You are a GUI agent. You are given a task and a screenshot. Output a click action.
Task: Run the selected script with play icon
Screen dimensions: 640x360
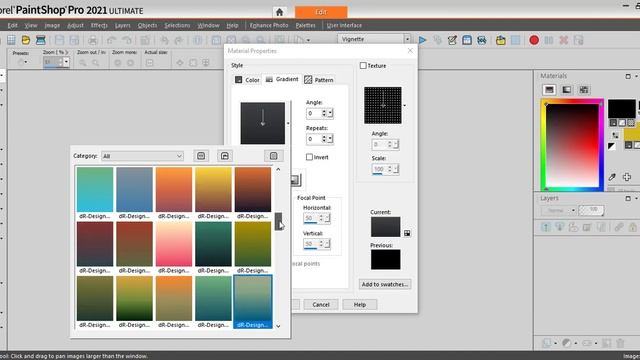click(422, 40)
